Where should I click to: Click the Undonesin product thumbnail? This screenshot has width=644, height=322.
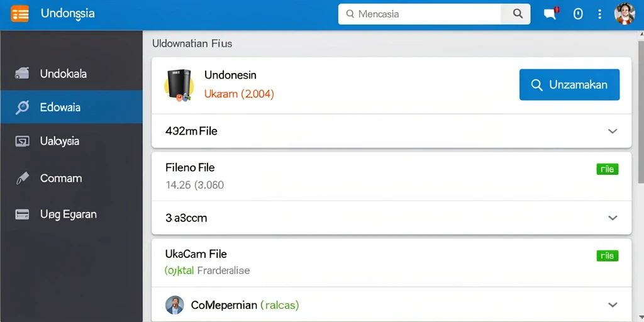(179, 85)
